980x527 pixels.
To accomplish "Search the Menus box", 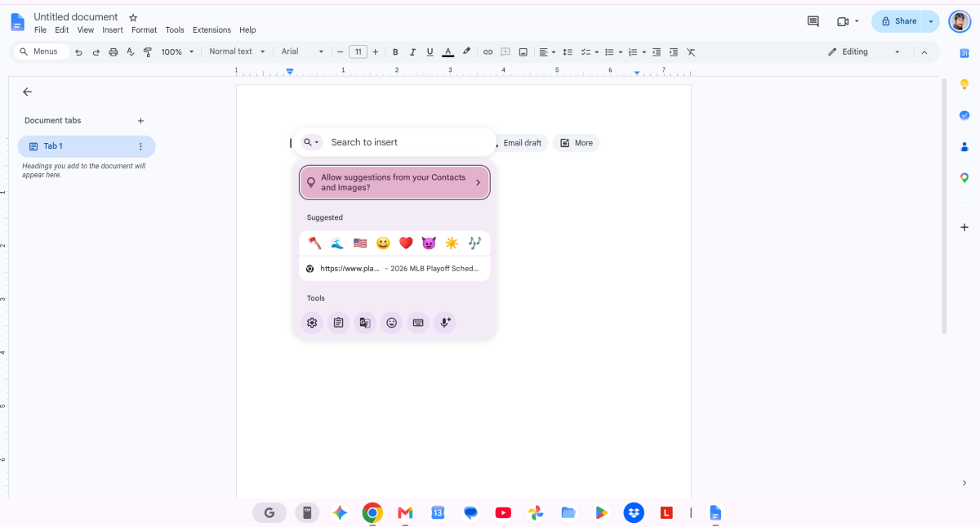I will (x=41, y=51).
